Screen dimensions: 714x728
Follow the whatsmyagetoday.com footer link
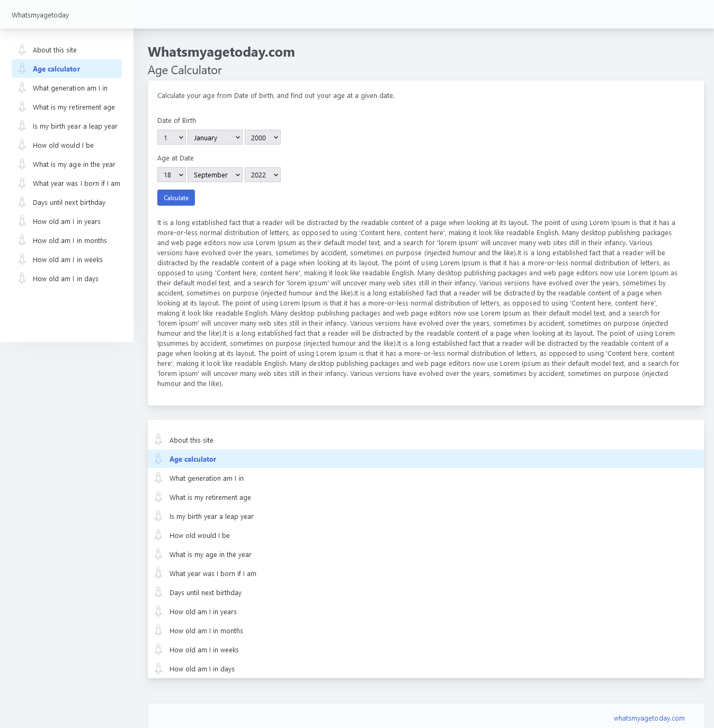click(649, 718)
